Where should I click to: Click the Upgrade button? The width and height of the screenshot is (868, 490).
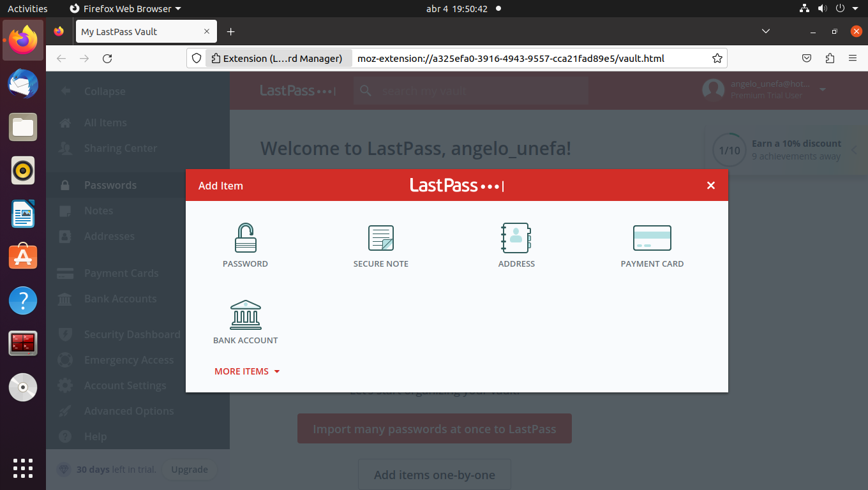point(190,470)
